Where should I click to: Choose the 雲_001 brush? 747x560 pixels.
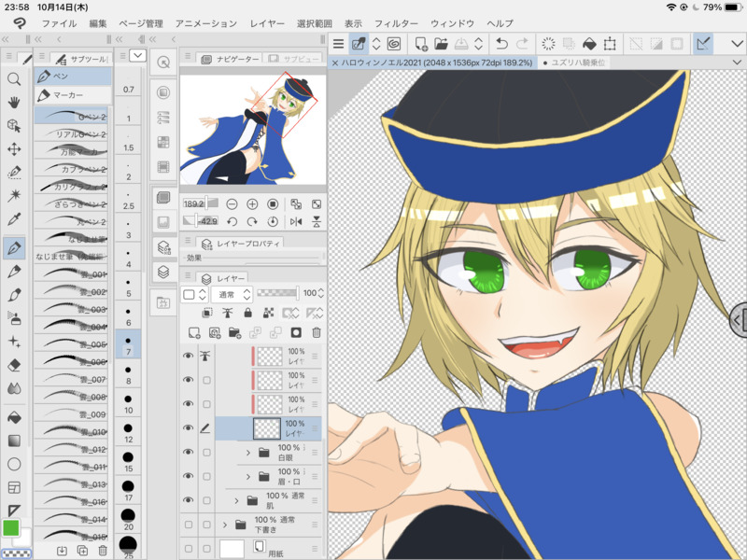point(71,273)
